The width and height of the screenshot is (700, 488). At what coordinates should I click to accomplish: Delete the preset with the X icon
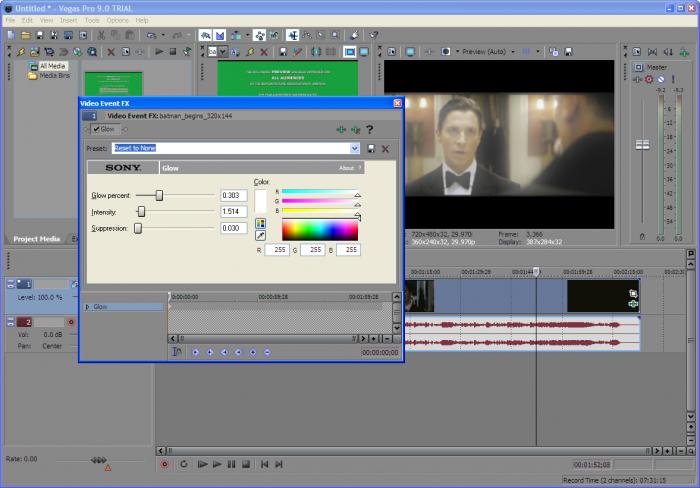(385, 148)
